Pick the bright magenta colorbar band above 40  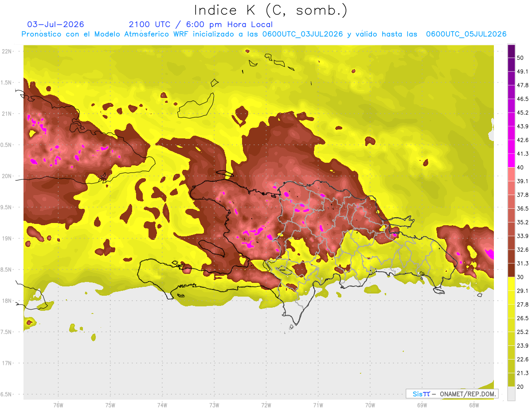(x=511, y=160)
